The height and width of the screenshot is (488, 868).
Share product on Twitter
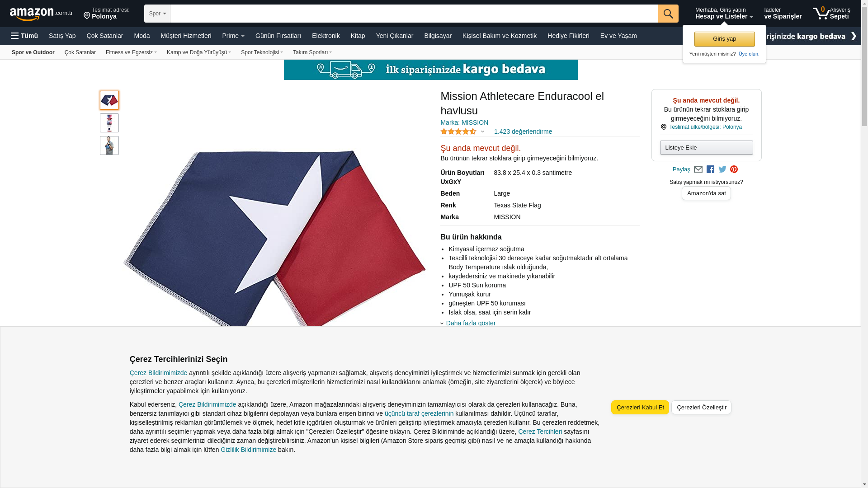tap(722, 169)
